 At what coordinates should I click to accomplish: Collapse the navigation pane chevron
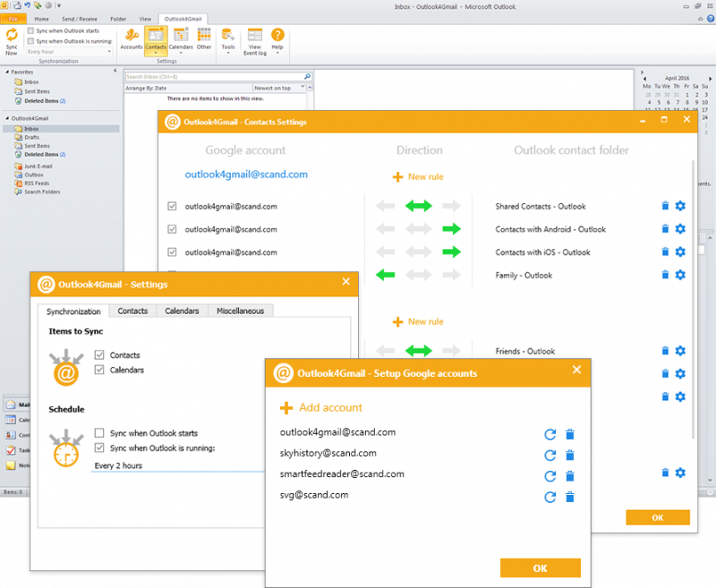(x=115, y=71)
